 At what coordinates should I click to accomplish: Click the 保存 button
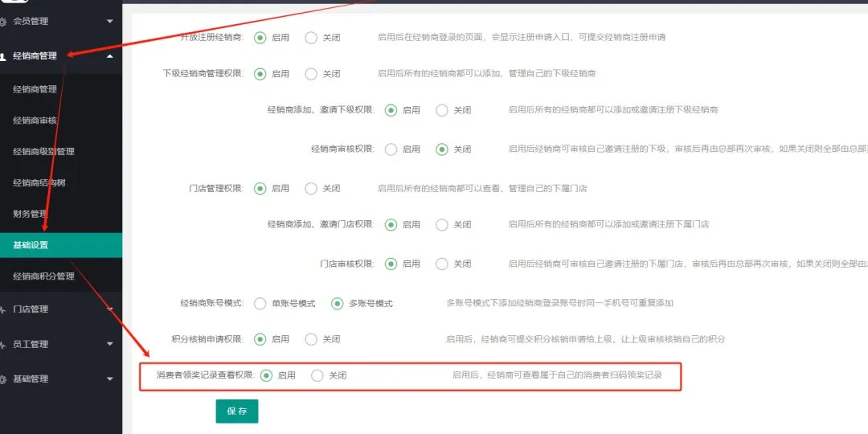point(237,411)
